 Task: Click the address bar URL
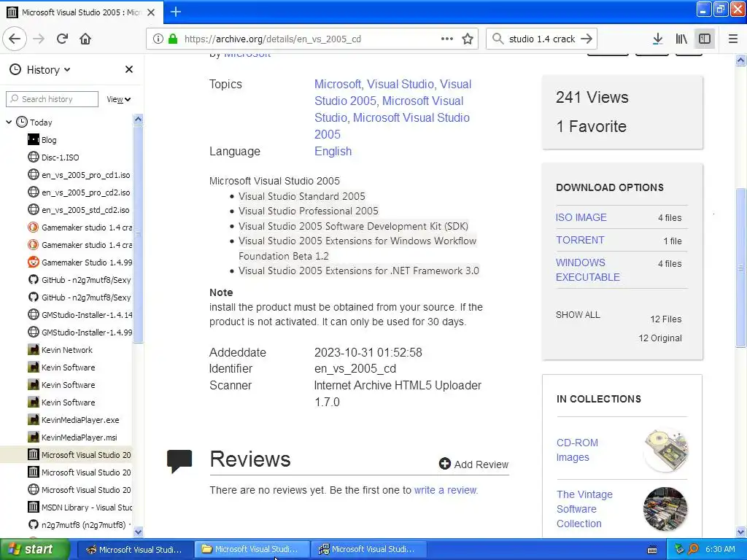click(x=273, y=39)
